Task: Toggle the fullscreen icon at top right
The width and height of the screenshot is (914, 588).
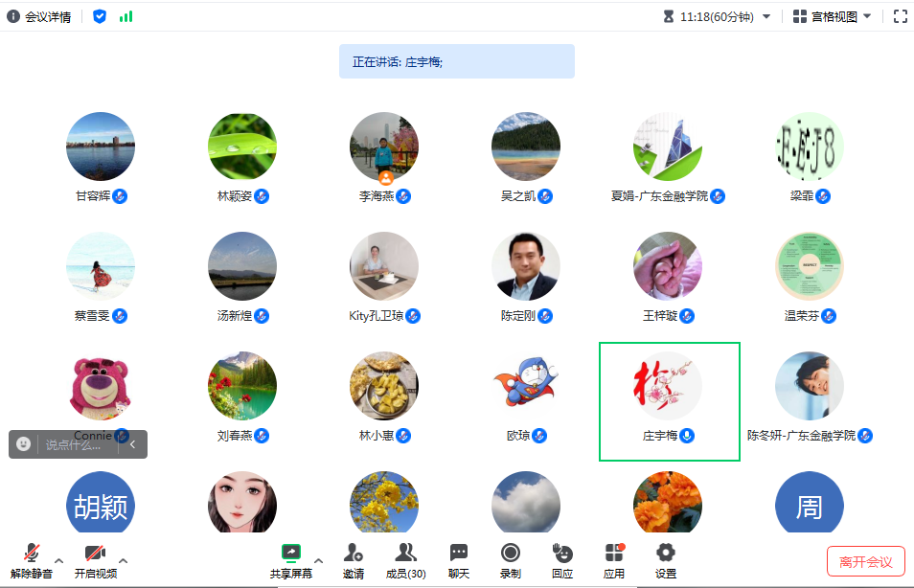Action: 900,16
